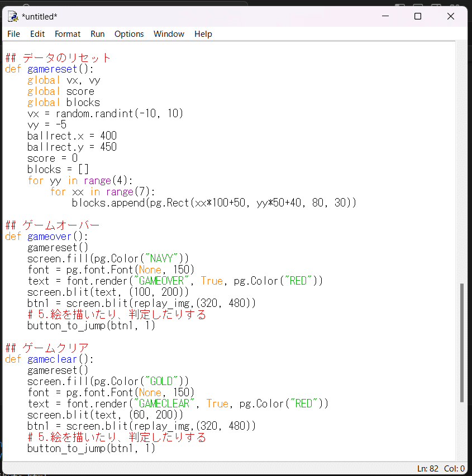Viewport: 472px width, 476px height.
Task: Click the IDLE Python icon in title bar
Action: coord(13,16)
